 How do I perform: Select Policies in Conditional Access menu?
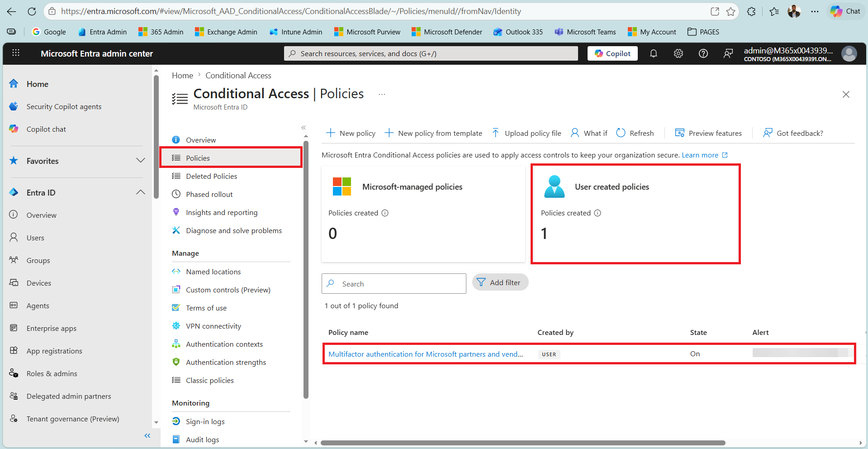click(x=232, y=158)
